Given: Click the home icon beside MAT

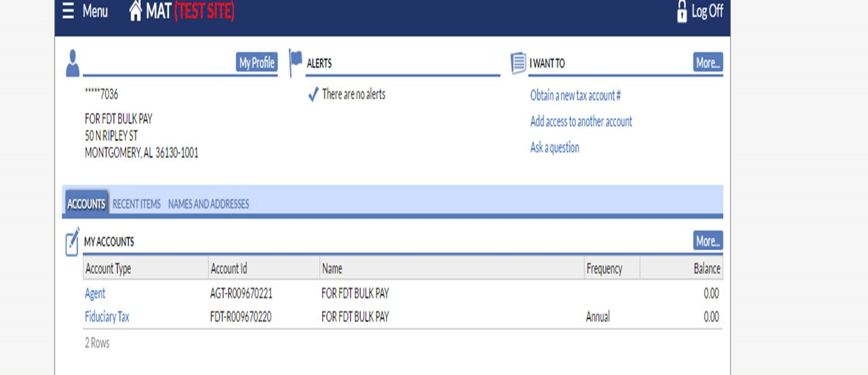Looking at the screenshot, I should tap(136, 11).
